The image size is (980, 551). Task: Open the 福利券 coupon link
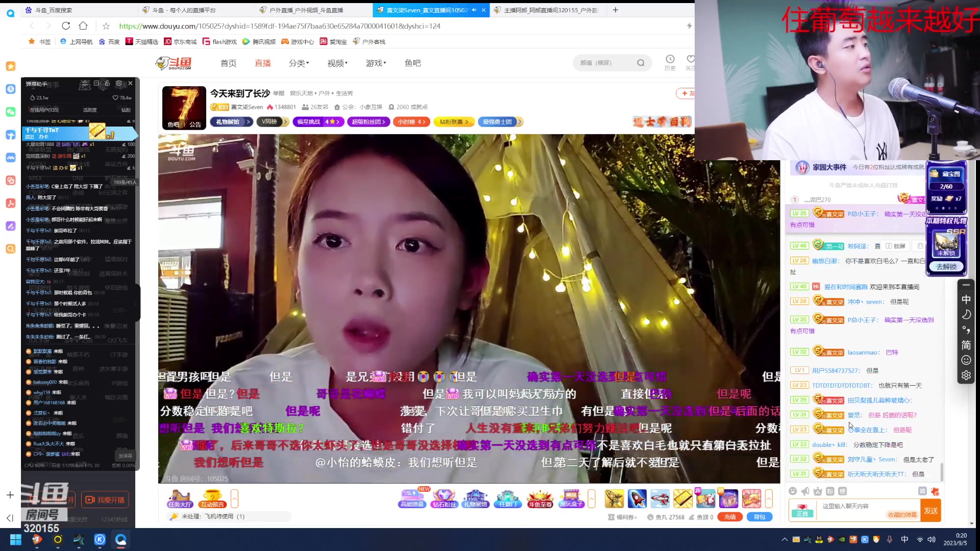[x=623, y=517]
